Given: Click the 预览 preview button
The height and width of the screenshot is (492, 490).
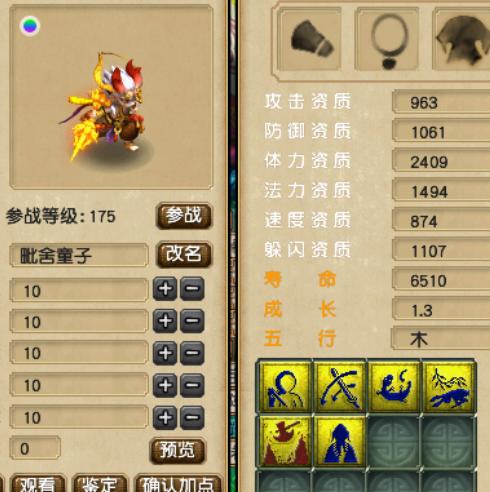Looking at the screenshot, I should pos(177,451).
